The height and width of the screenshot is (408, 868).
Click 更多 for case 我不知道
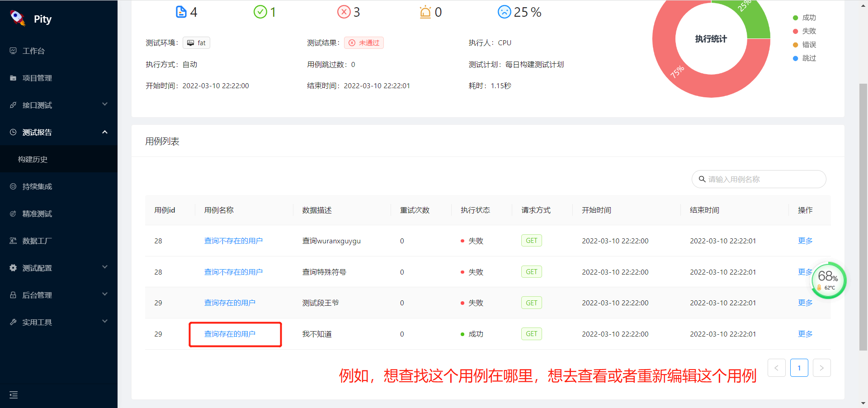(x=805, y=334)
